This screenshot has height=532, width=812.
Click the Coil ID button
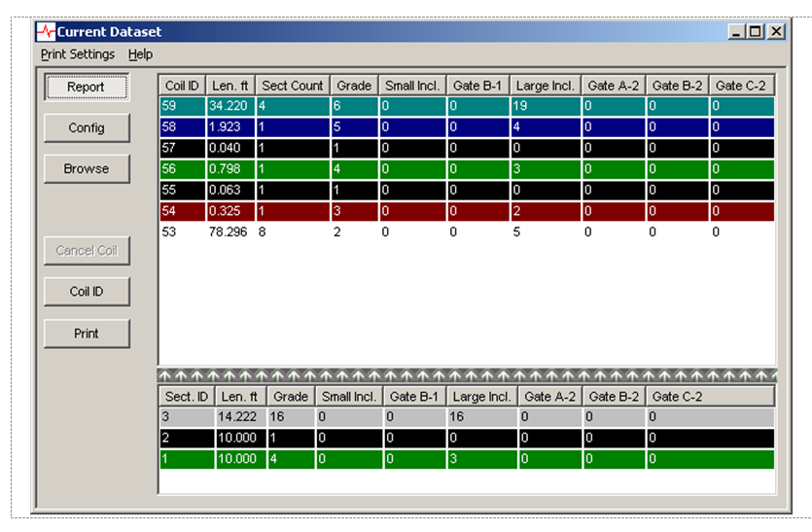coord(87,292)
